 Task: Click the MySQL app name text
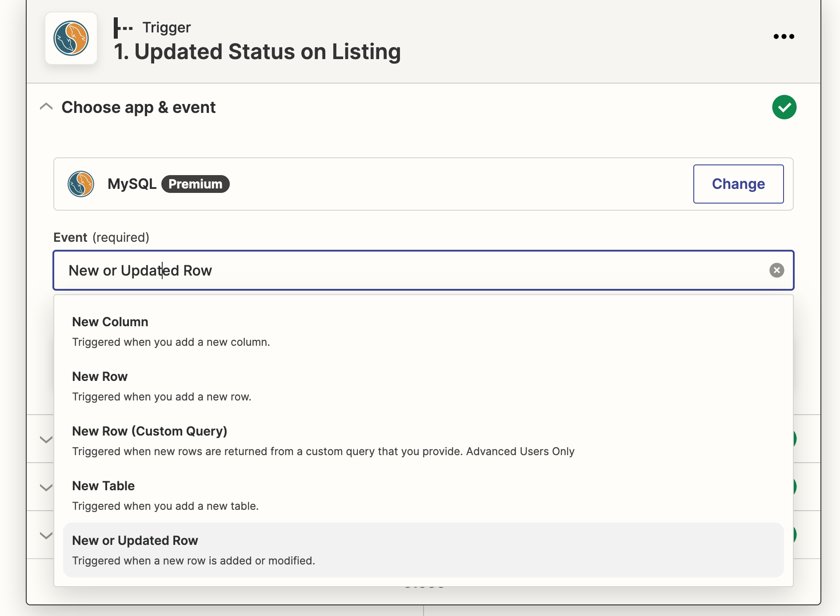pyautogui.click(x=132, y=184)
